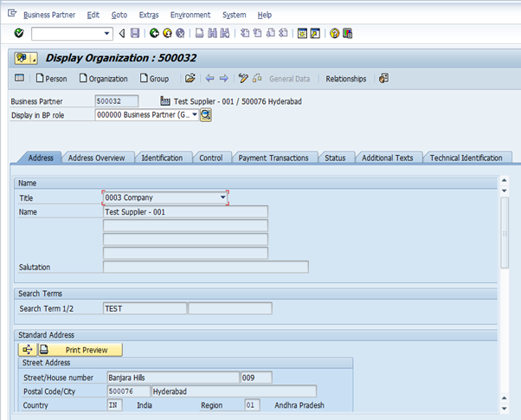The width and height of the screenshot is (521, 420).
Task: Switch to the Payment Transactions tab
Action: click(273, 158)
